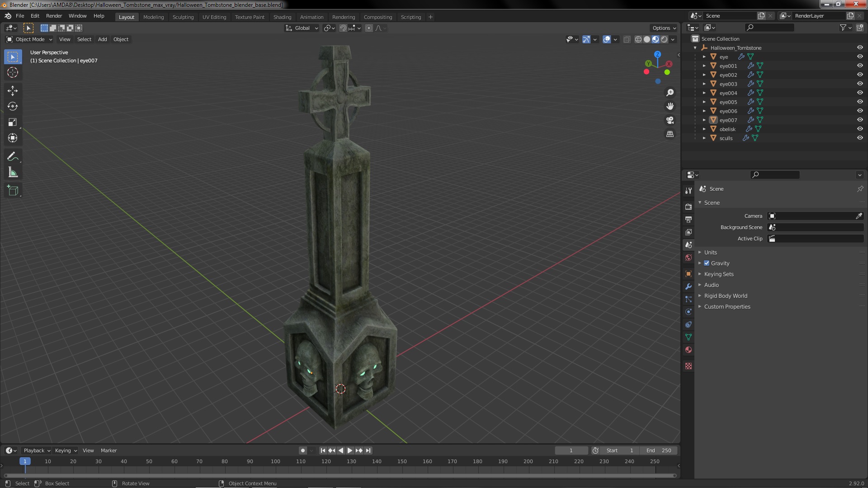Activate the Move tool
This screenshot has width=868, height=488.
(13, 91)
